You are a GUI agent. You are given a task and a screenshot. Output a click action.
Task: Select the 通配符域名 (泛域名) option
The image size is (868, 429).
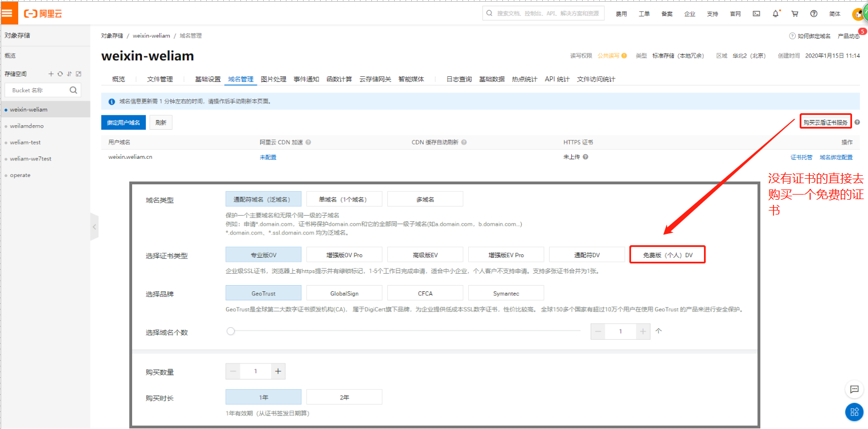tap(263, 199)
